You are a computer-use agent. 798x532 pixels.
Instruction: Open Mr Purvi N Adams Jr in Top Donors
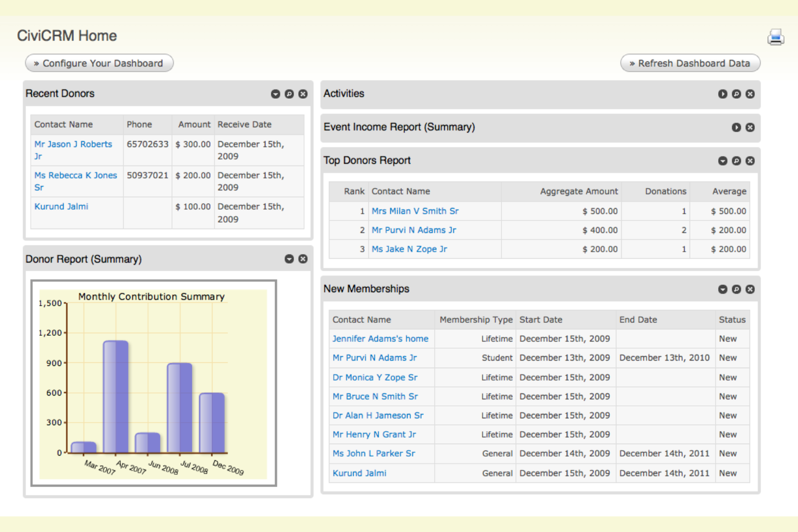414,230
